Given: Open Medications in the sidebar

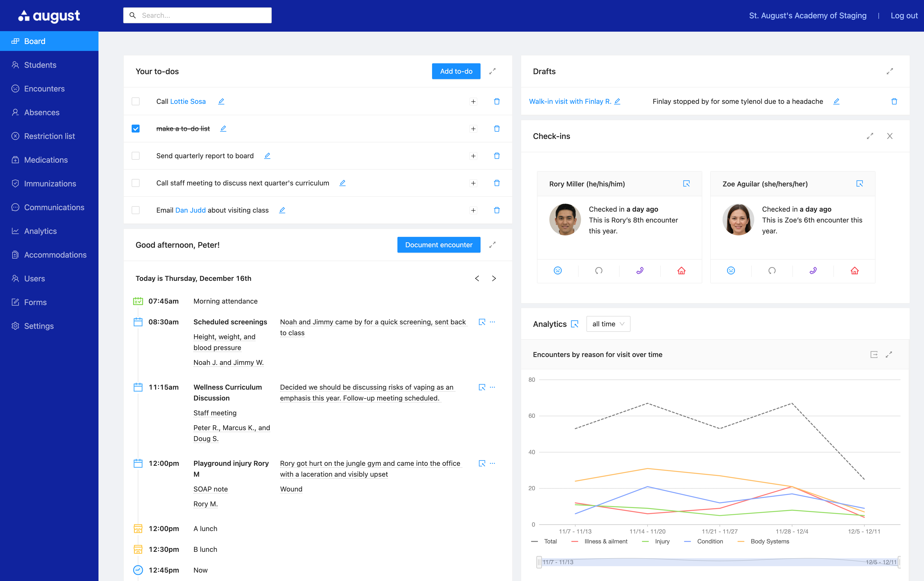Looking at the screenshot, I should (x=46, y=160).
